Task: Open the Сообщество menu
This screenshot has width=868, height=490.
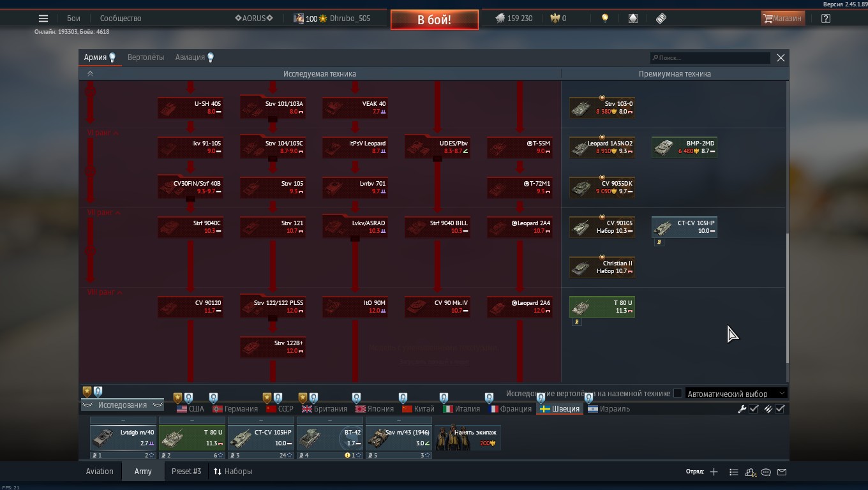Action: pyautogui.click(x=121, y=19)
